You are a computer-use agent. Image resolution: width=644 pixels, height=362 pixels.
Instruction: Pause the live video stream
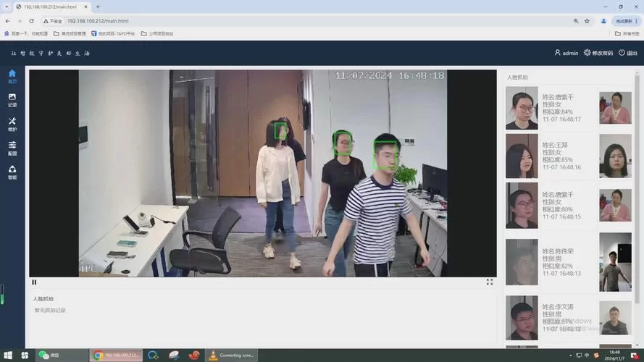34,282
